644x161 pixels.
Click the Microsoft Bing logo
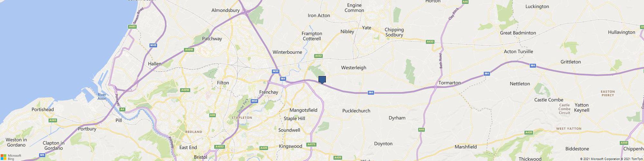11,157
